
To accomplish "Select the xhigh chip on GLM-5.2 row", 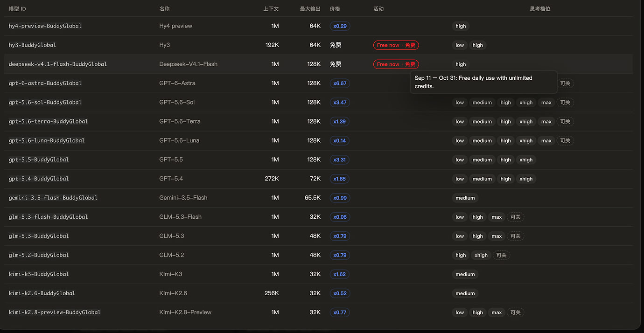I will tap(481, 255).
